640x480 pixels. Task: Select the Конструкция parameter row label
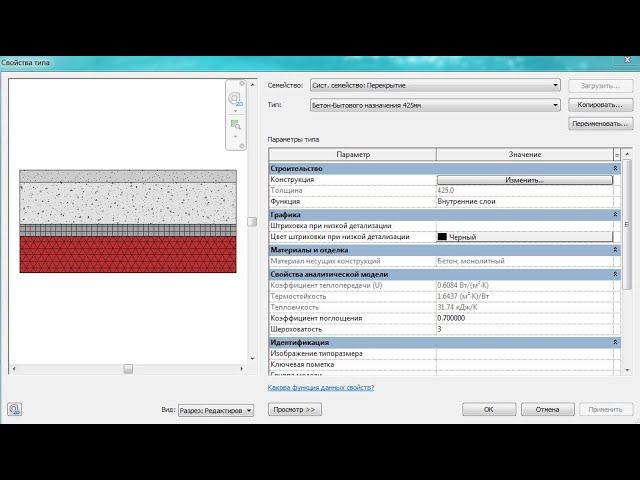[x=292, y=179]
